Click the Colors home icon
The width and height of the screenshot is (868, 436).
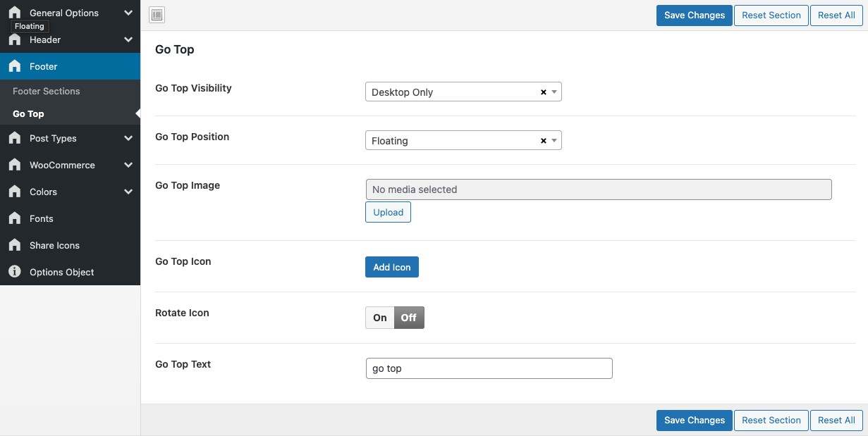[x=15, y=192]
